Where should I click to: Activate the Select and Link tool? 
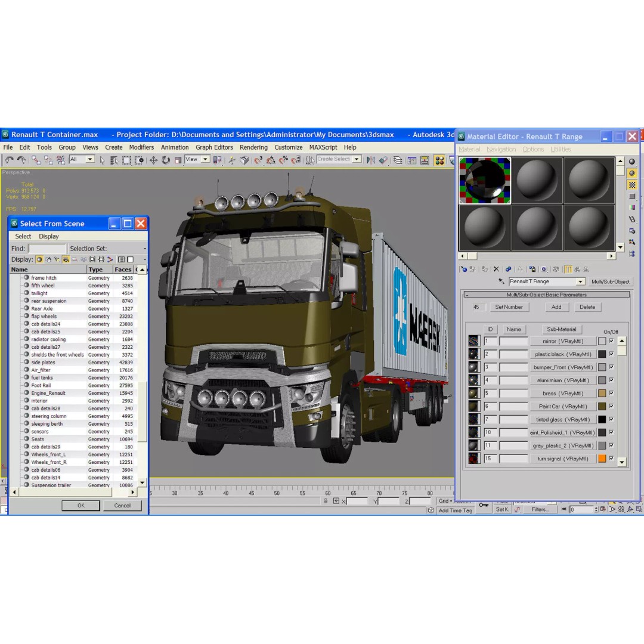(36, 160)
